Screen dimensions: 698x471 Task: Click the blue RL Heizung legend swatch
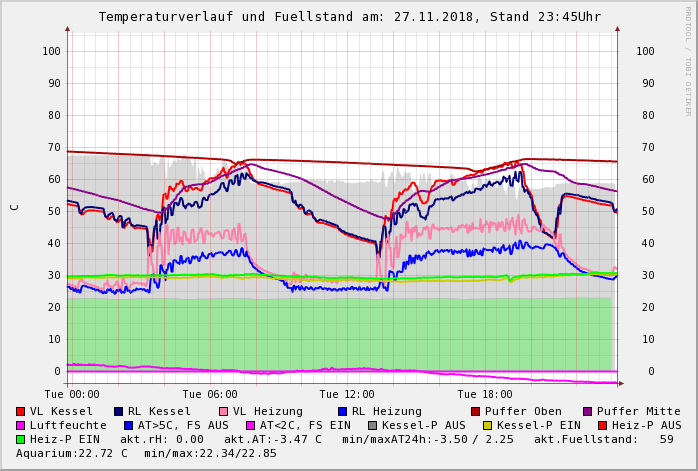[343, 411]
